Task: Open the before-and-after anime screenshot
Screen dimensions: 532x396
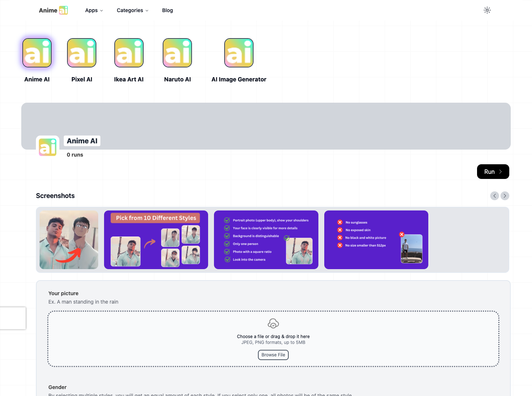Action: point(69,240)
